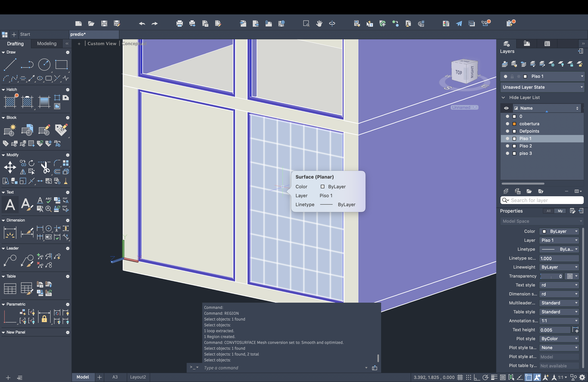This screenshot has height=382, width=588.
Task: Toggle visibility of cobertura layer
Action: [x=507, y=124]
